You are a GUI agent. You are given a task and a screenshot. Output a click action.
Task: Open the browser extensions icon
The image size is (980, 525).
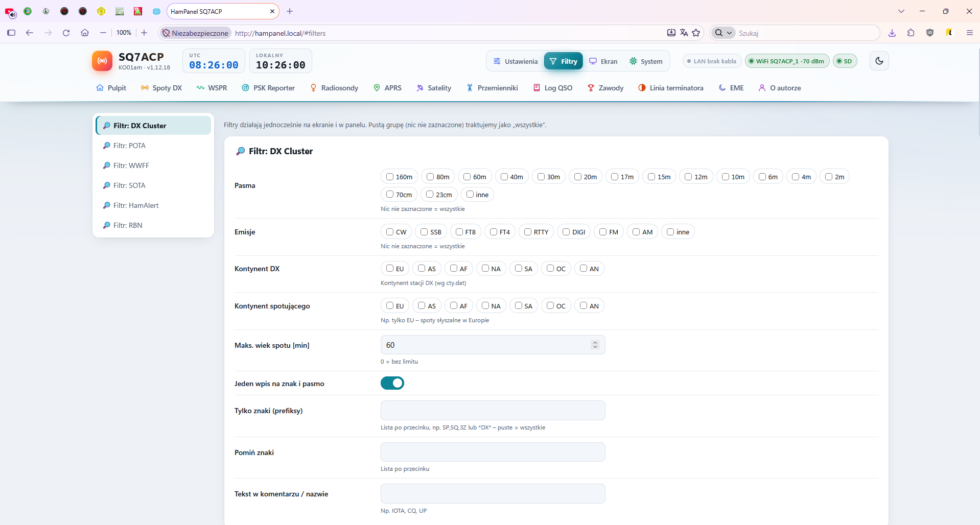point(911,33)
